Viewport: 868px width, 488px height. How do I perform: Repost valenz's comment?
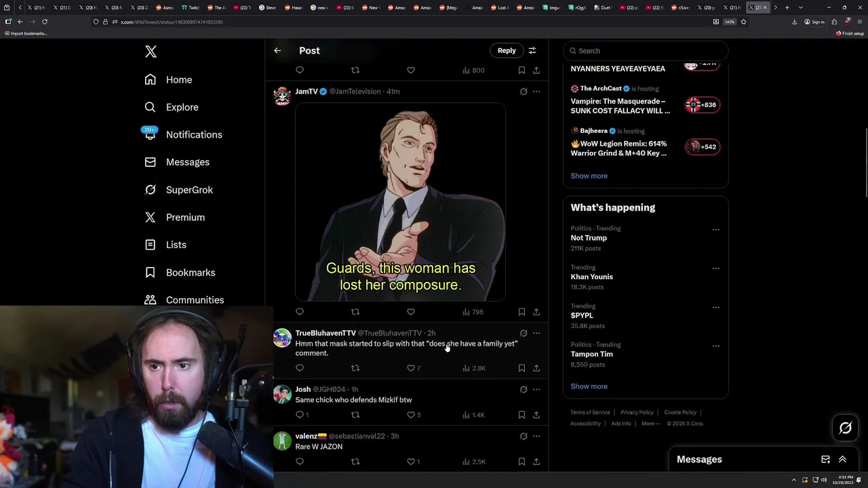point(355,462)
